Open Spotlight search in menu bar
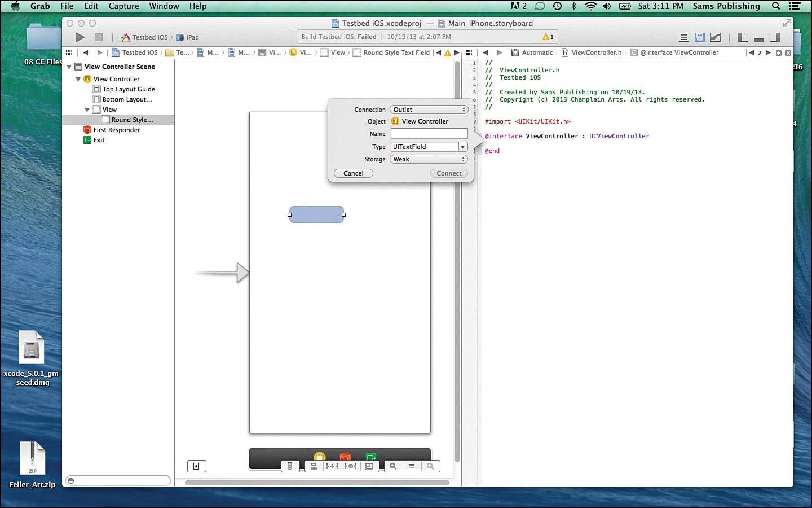 pos(776,6)
